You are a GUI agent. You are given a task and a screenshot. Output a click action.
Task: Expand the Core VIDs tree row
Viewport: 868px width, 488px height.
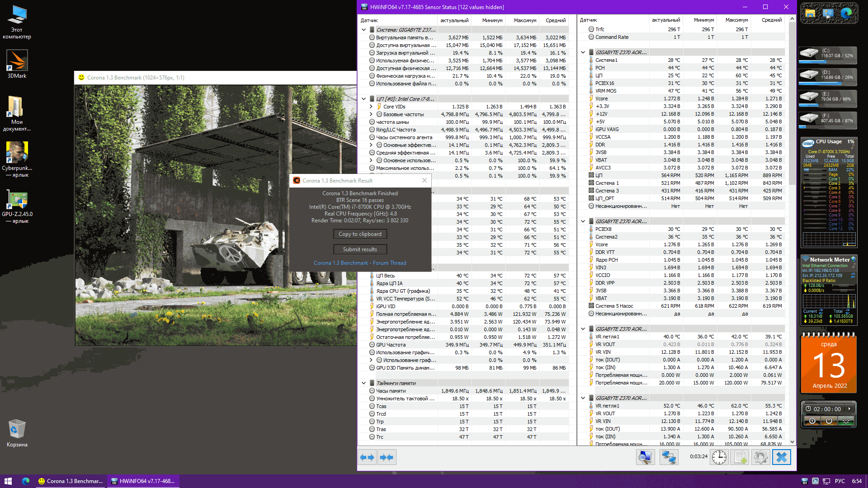pyautogui.click(x=371, y=107)
